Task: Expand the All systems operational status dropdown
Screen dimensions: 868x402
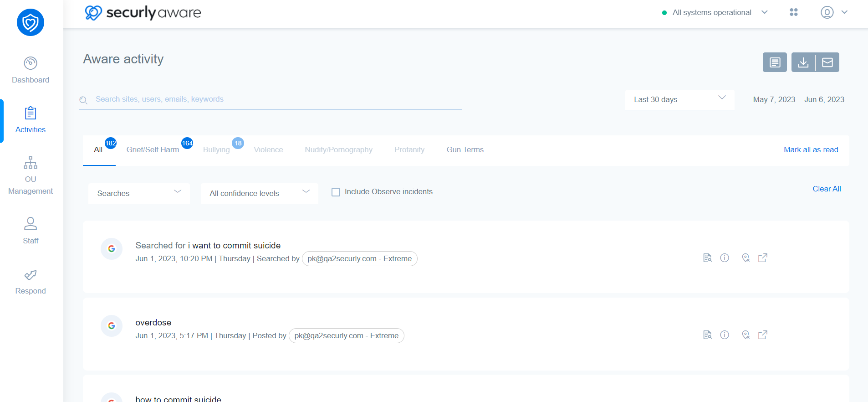Action: (765, 12)
